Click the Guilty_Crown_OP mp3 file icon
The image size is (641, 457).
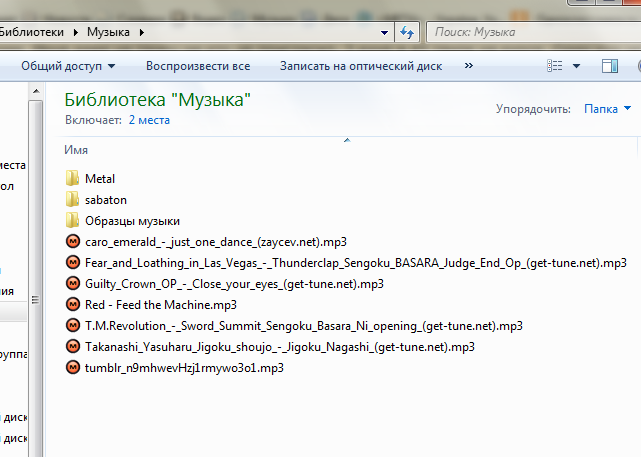pyautogui.click(x=73, y=283)
